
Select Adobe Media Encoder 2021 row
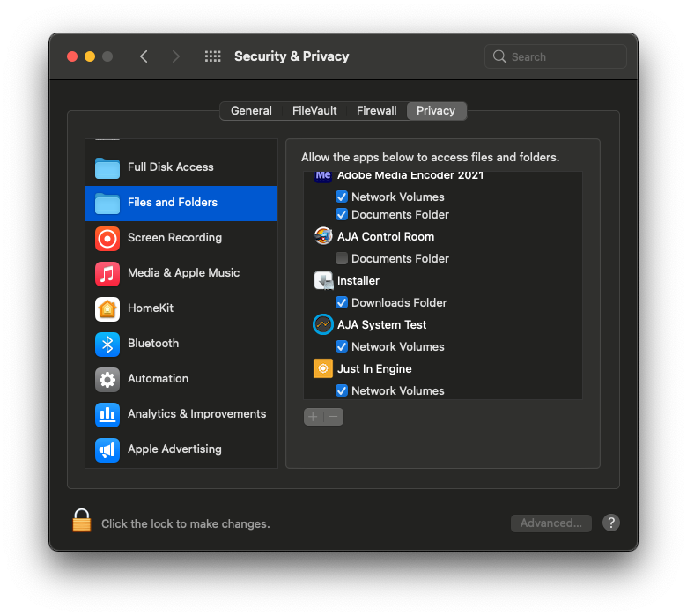[442, 177]
